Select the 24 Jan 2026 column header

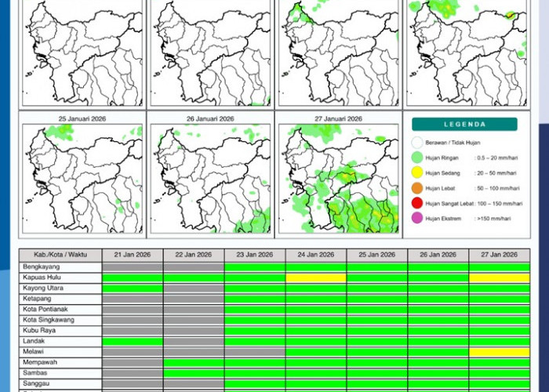click(x=316, y=255)
